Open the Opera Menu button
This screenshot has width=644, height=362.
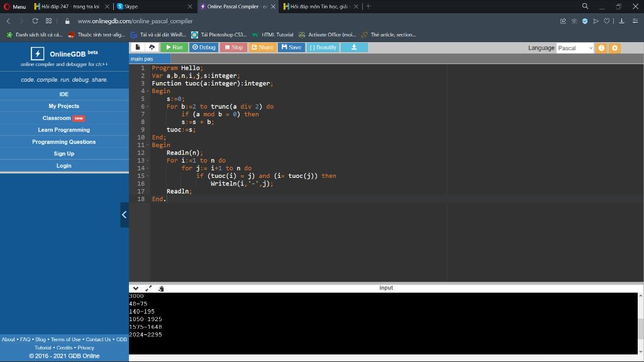pyautogui.click(x=15, y=6)
